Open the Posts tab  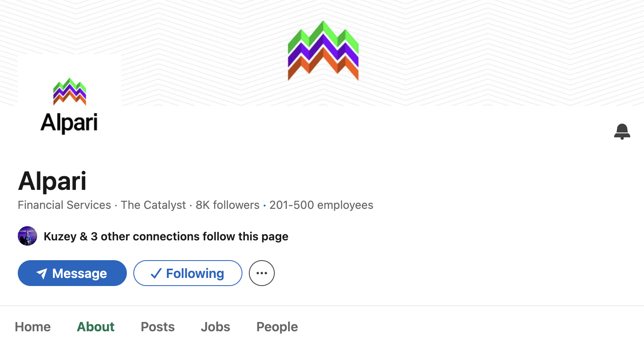[x=158, y=326]
